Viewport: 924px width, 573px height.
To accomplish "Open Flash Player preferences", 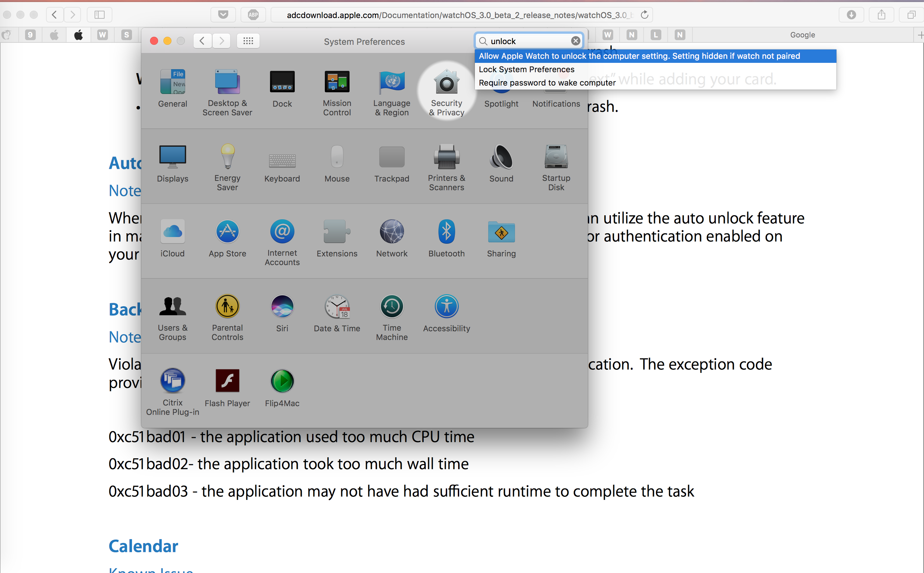I will tap(227, 388).
